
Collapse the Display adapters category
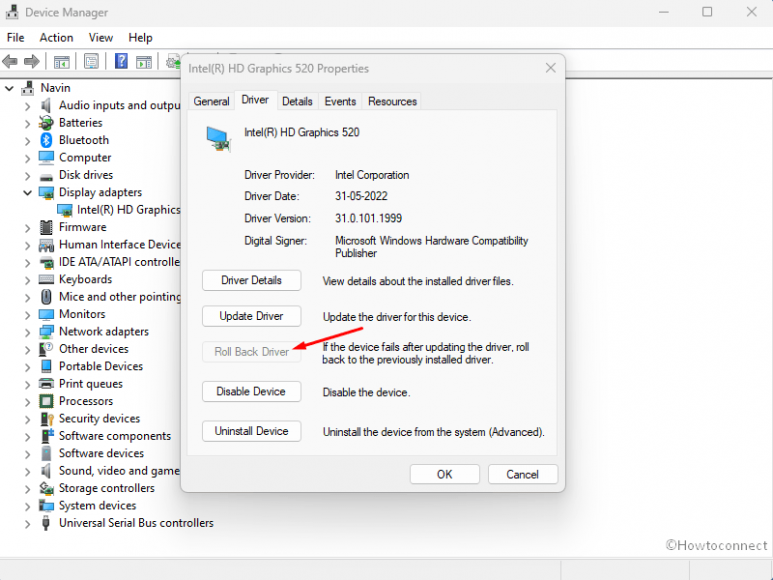28,193
